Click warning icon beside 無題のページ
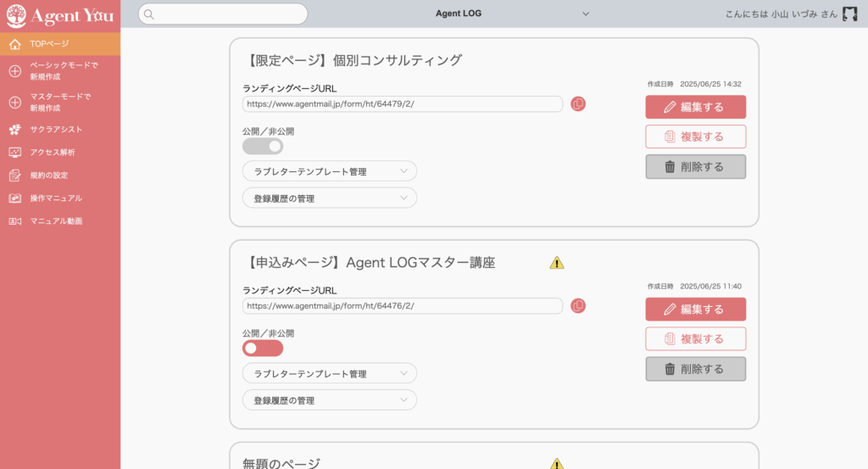Screen dimensions: 868x469 [557, 464]
